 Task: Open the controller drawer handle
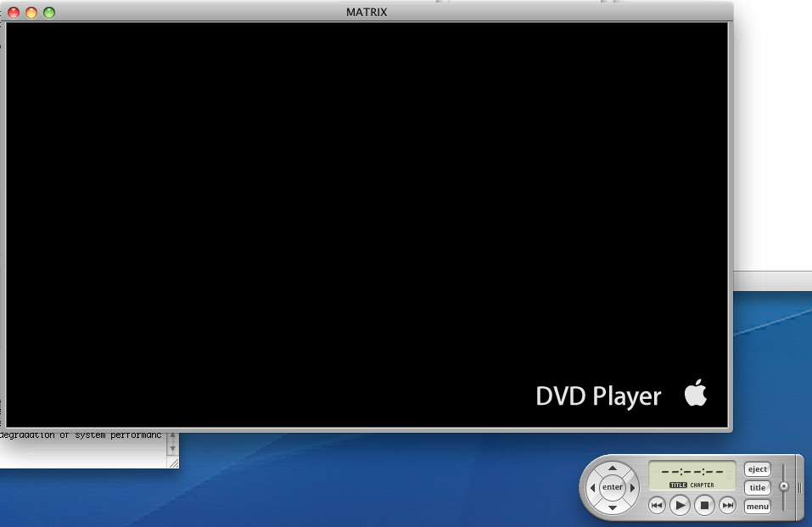[799, 488]
